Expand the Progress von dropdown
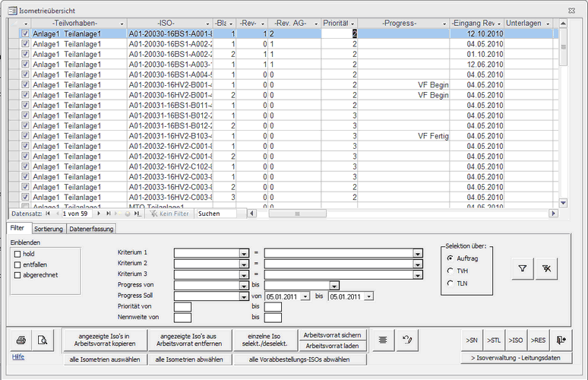Screen dimensions: 588x380 (x=244, y=286)
